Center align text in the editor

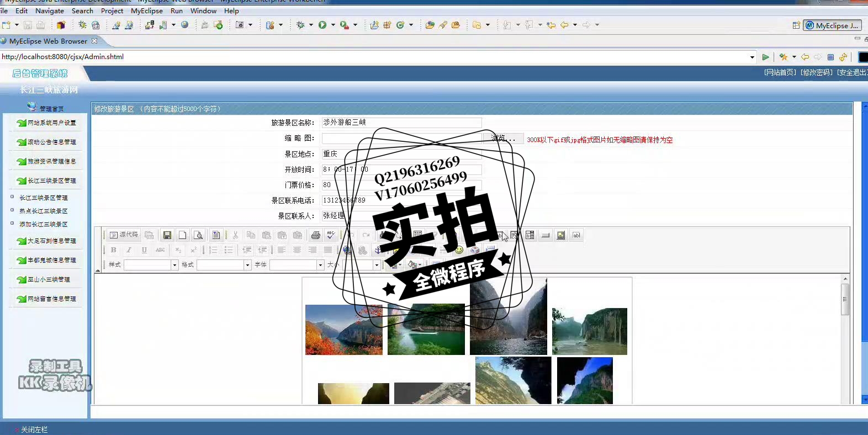click(297, 250)
